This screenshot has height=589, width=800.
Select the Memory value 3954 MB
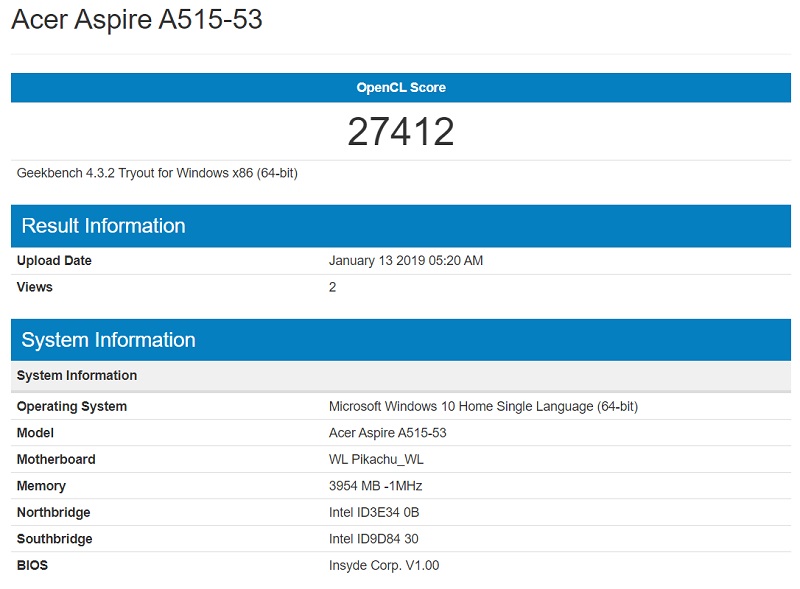click(x=375, y=486)
